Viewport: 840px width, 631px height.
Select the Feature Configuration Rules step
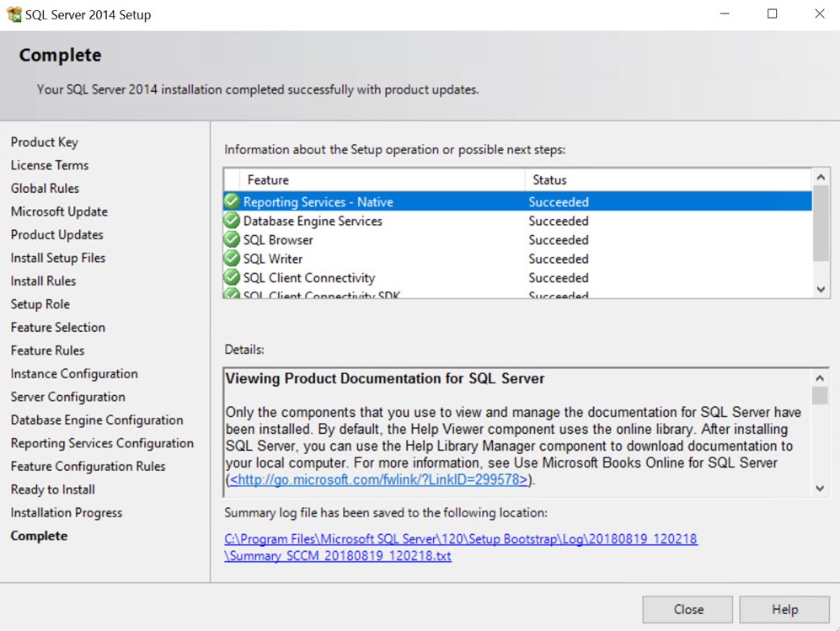tap(88, 466)
